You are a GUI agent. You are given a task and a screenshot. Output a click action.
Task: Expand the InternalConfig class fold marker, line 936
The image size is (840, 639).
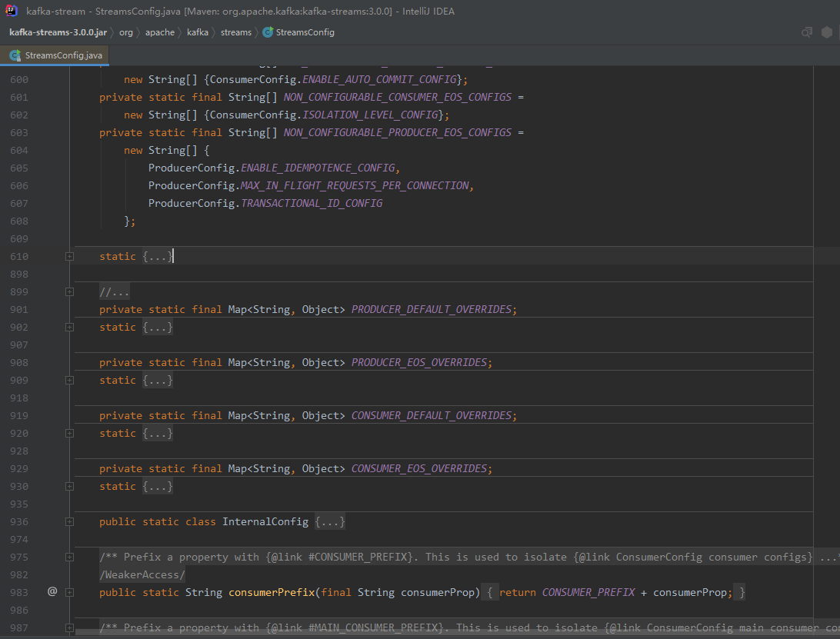[70, 521]
